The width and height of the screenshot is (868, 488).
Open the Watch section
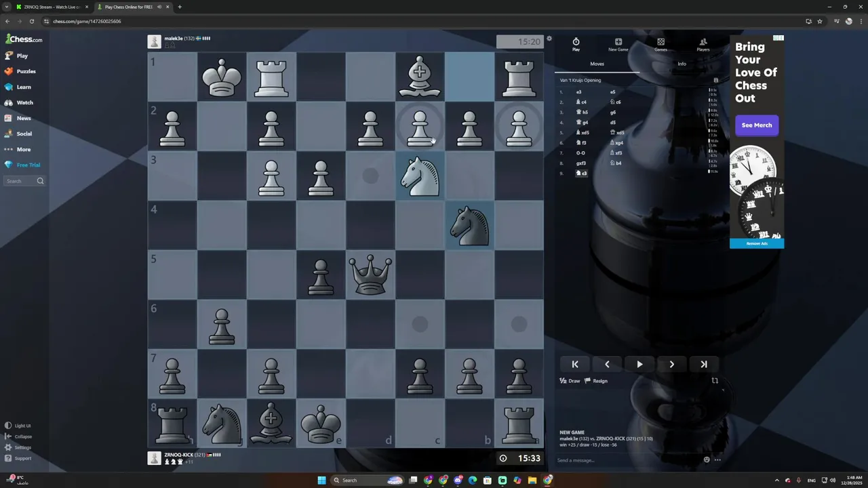19,102
